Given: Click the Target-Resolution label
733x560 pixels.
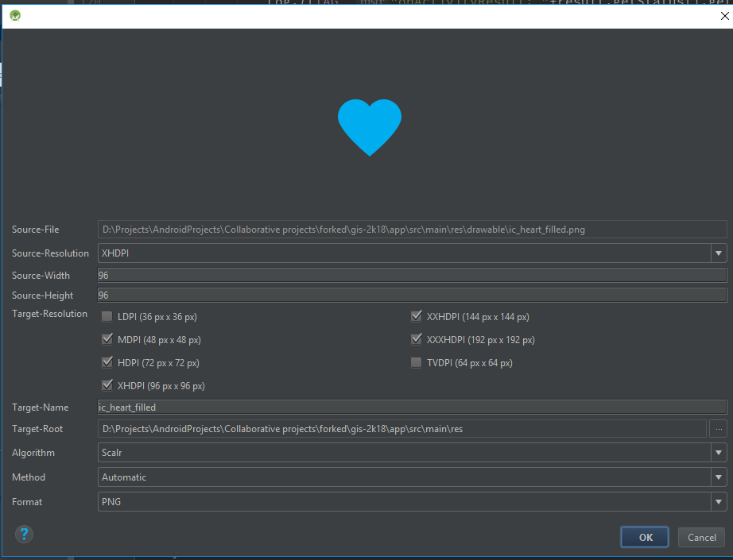Looking at the screenshot, I should coord(49,314).
